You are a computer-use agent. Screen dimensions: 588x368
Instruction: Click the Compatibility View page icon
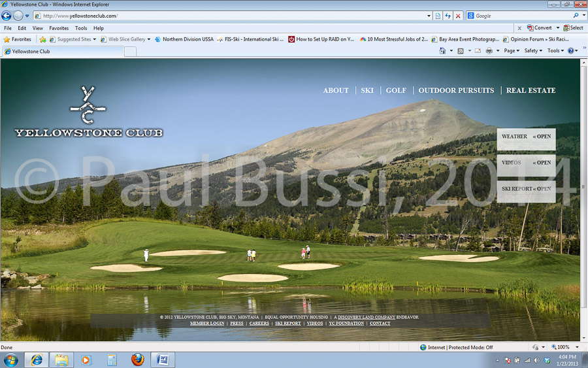pos(438,16)
